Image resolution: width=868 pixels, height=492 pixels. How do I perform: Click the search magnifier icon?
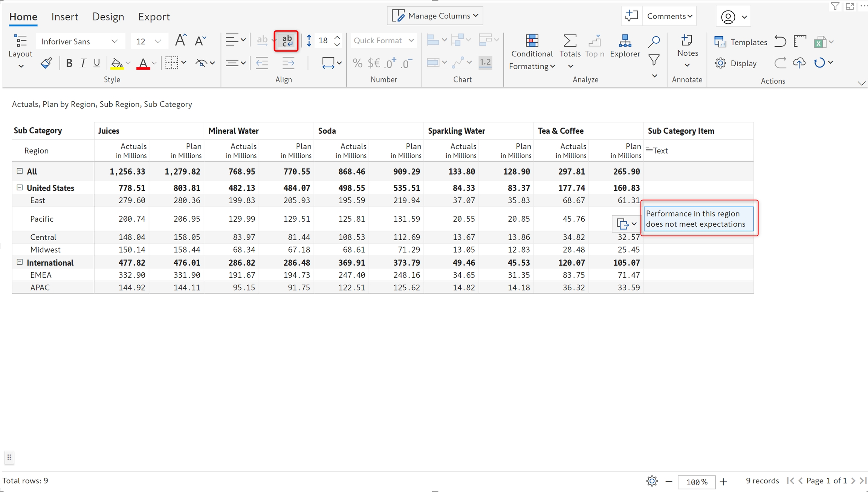[x=654, y=41]
